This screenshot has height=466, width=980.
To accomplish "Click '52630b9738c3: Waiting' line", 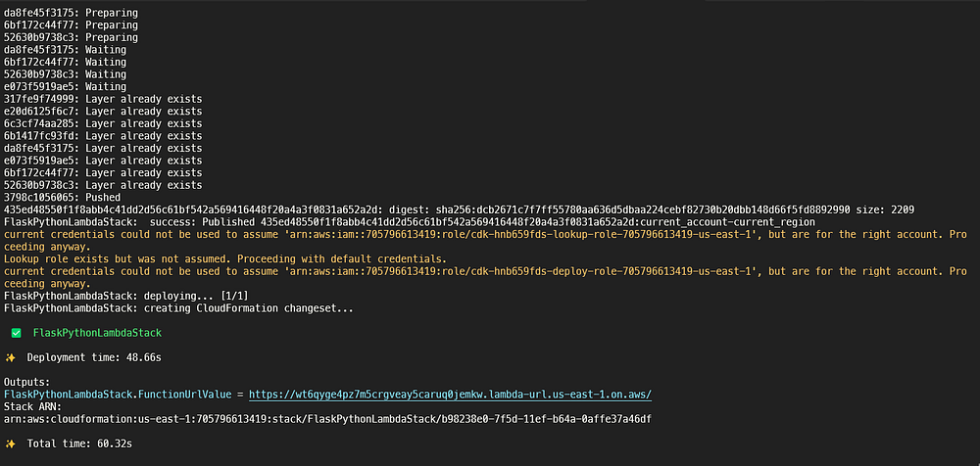I will pyautogui.click(x=65, y=74).
